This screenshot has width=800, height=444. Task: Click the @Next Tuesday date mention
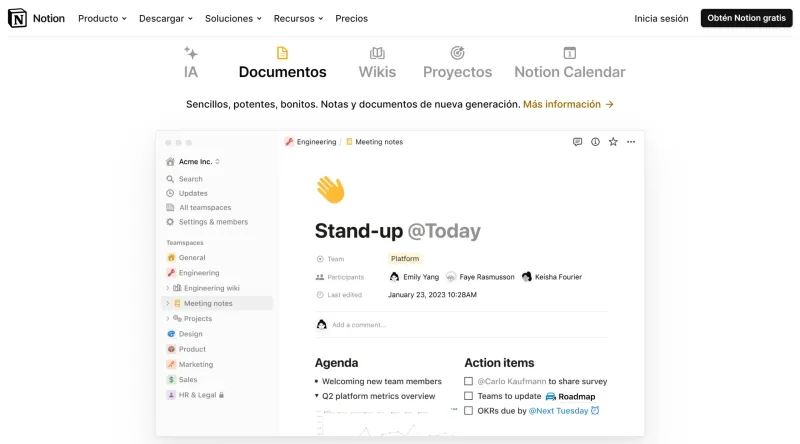click(x=564, y=411)
